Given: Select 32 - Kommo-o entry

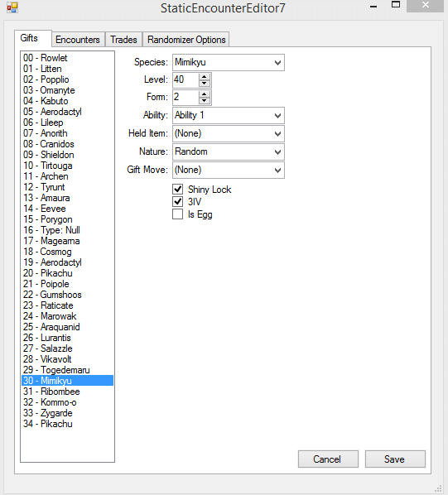Looking at the screenshot, I should tap(67, 401).
